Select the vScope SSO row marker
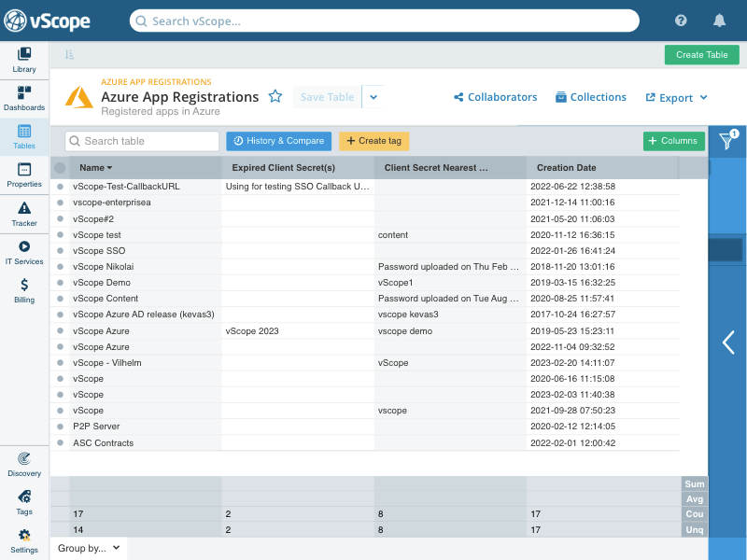This screenshot has height=560, width=747. [x=60, y=250]
